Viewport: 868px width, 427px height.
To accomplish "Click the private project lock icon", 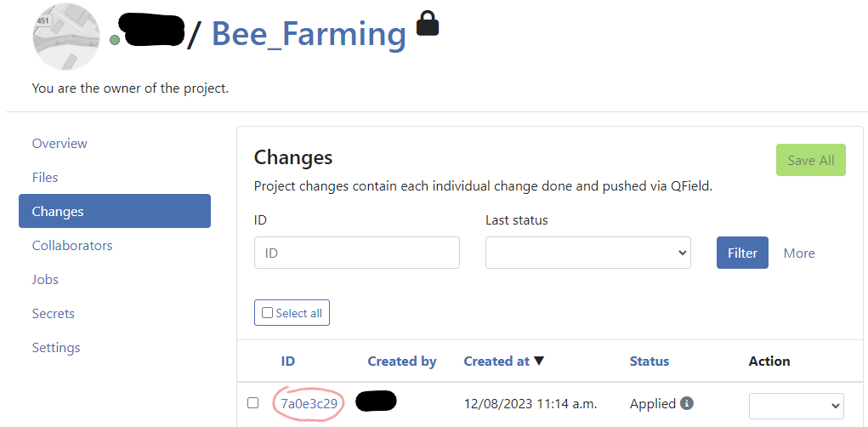I will 428,24.
